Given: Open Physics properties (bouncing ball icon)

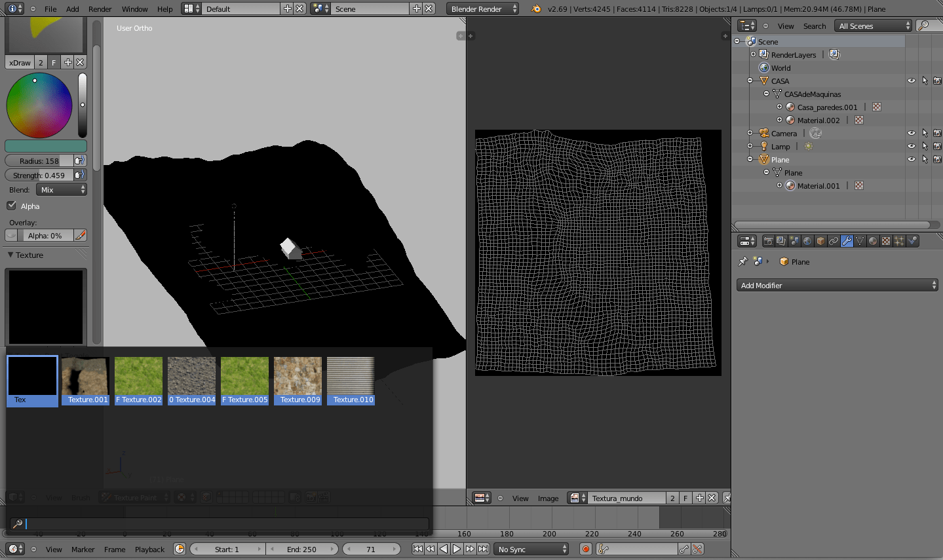Looking at the screenshot, I should pos(912,240).
